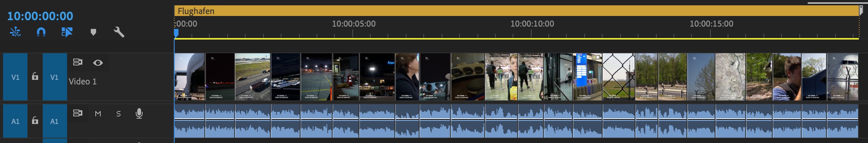868x143 pixels.
Task: Open Timeline Display Settings wrench
Action: tap(119, 32)
